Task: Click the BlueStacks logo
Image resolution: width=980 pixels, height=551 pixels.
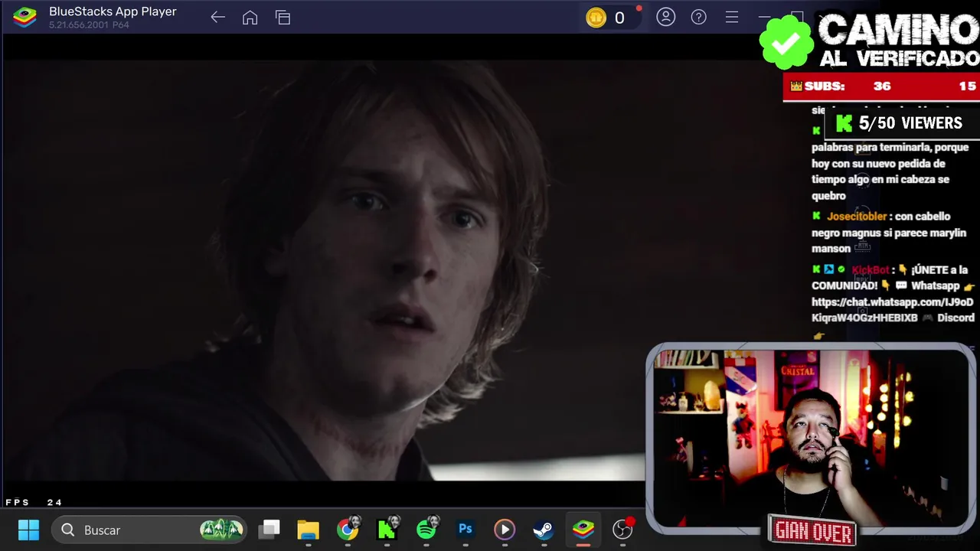Action: click(x=25, y=17)
